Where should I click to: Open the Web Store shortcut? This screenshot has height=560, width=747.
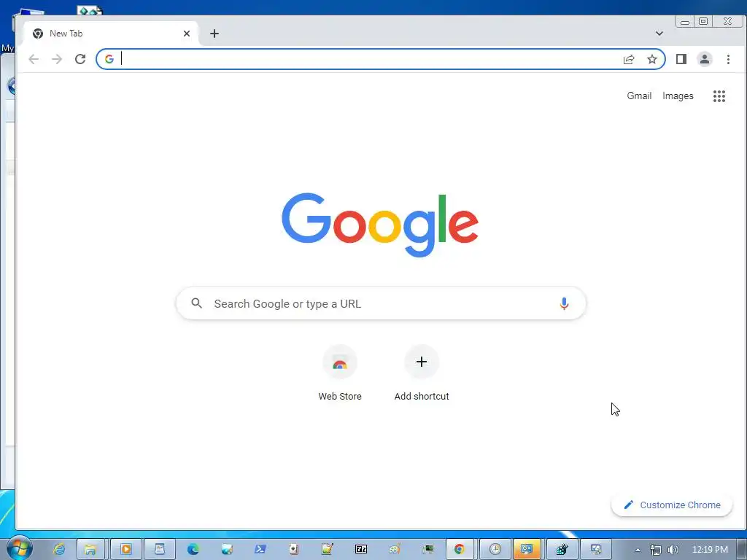tap(340, 374)
